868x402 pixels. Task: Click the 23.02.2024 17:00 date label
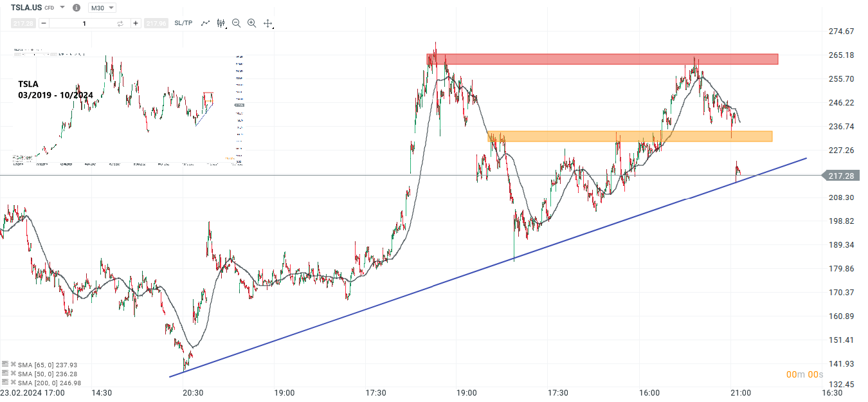click(32, 392)
